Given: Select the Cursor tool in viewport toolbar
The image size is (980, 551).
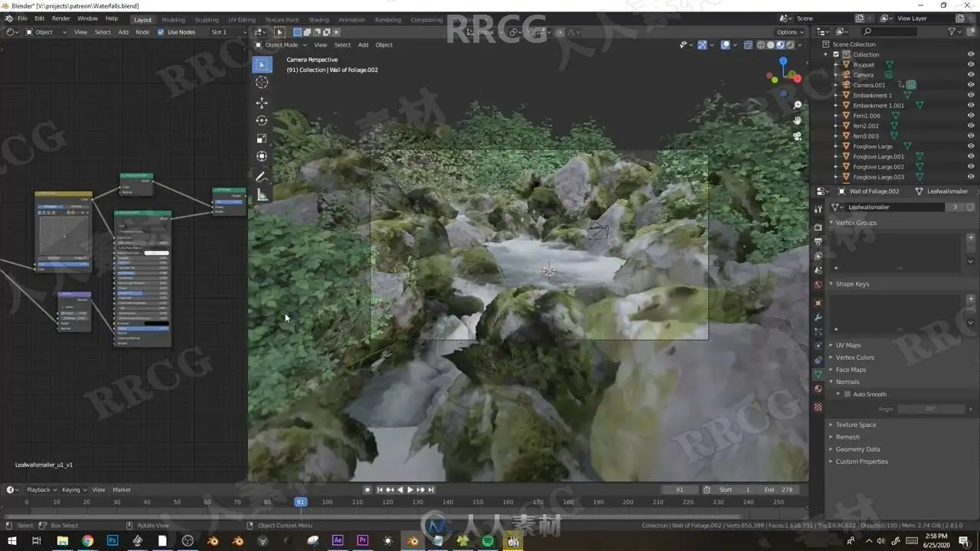Looking at the screenshot, I should click(x=262, y=83).
